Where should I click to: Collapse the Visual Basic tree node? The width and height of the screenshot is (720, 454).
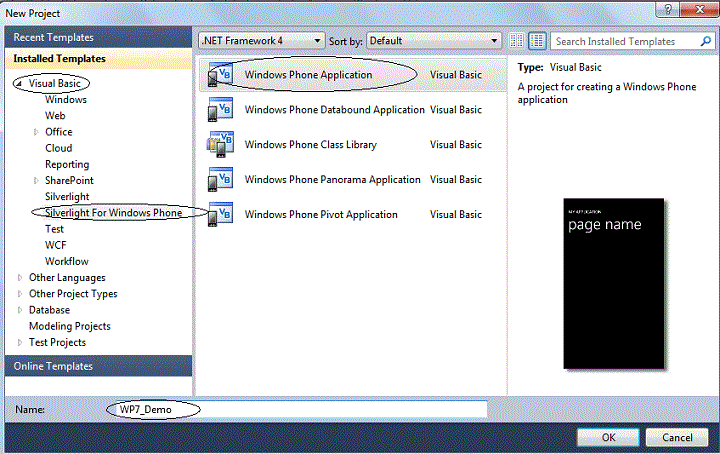(x=19, y=84)
